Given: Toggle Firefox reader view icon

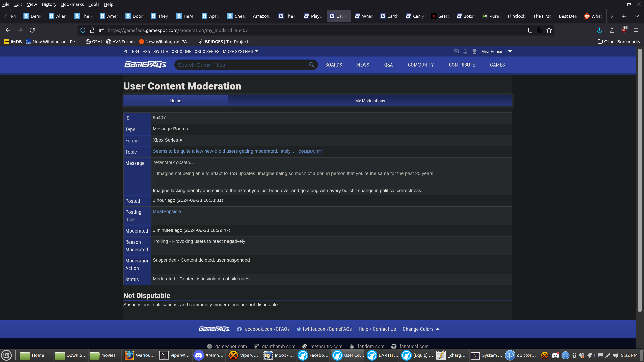Looking at the screenshot, I should (x=530, y=30).
